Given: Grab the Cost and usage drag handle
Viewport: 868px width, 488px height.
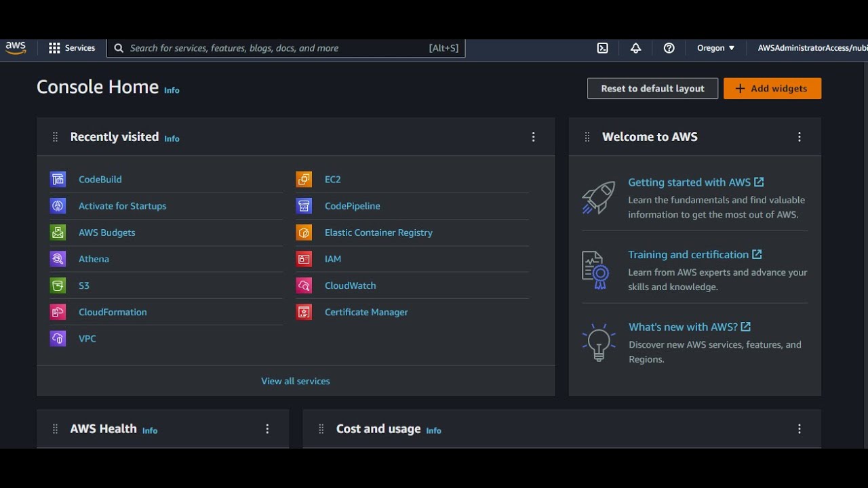Looking at the screenshot, I should pyautogui.click(x=321, y=429).
